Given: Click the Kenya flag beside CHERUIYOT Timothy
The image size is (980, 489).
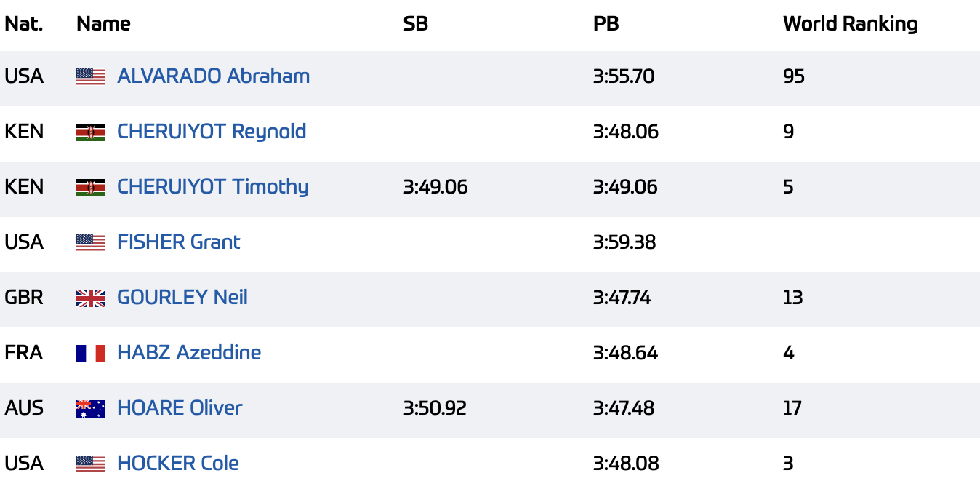Looking at the screenshot, I should (91, 187).
